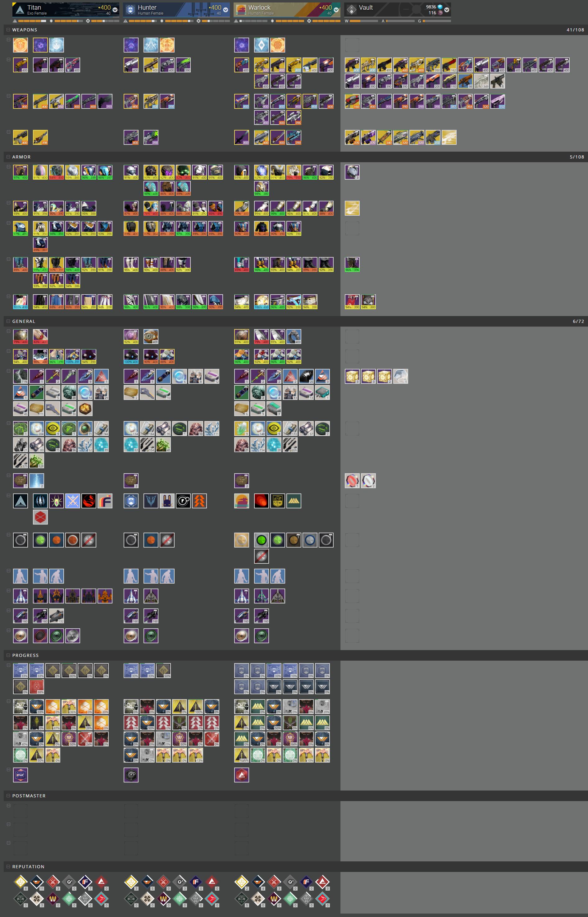
Task: Collapse the REPUTATION section
Action: 8,867
